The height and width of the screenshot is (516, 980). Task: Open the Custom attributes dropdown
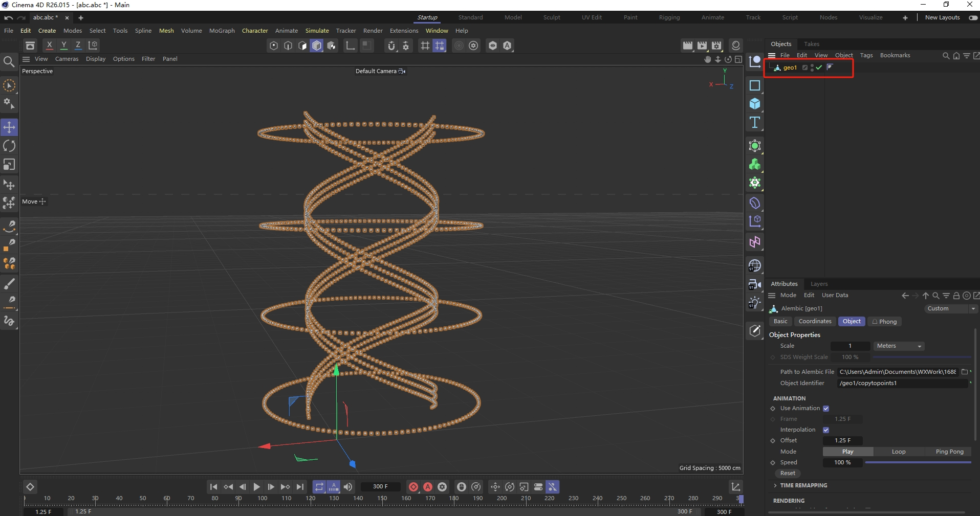click(951, 309)
